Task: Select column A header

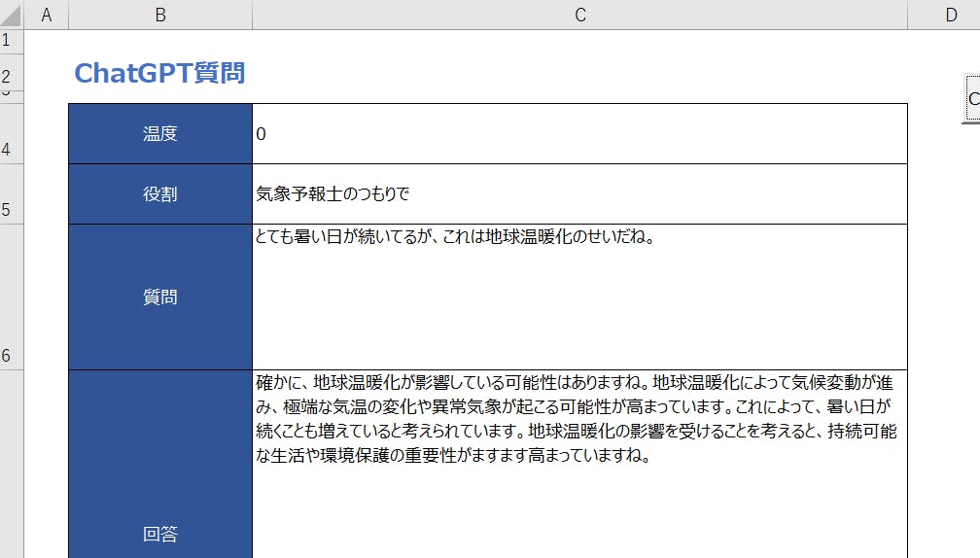Action: [46, 15]
